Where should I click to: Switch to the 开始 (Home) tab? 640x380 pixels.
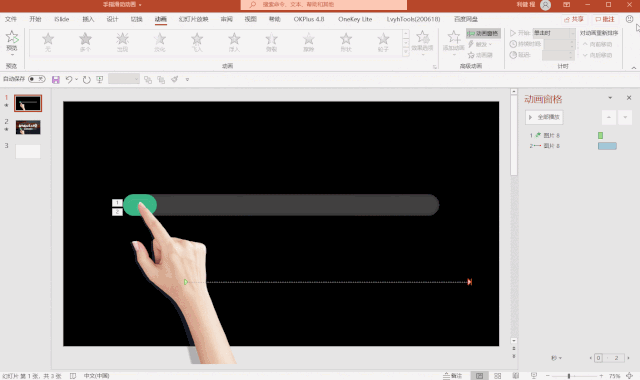(35, 19)
